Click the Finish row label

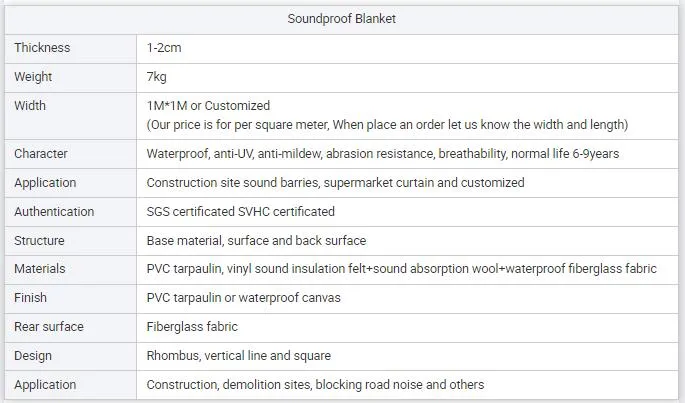pos(30,298)
